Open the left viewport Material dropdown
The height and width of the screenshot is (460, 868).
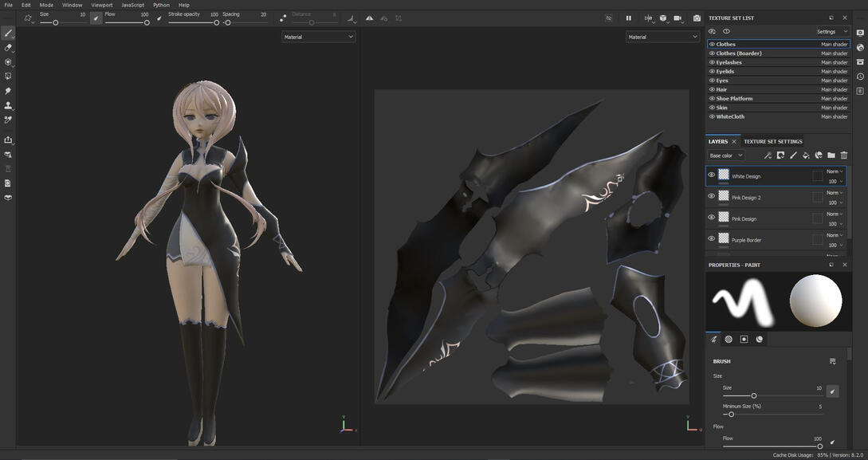(318, 37)
